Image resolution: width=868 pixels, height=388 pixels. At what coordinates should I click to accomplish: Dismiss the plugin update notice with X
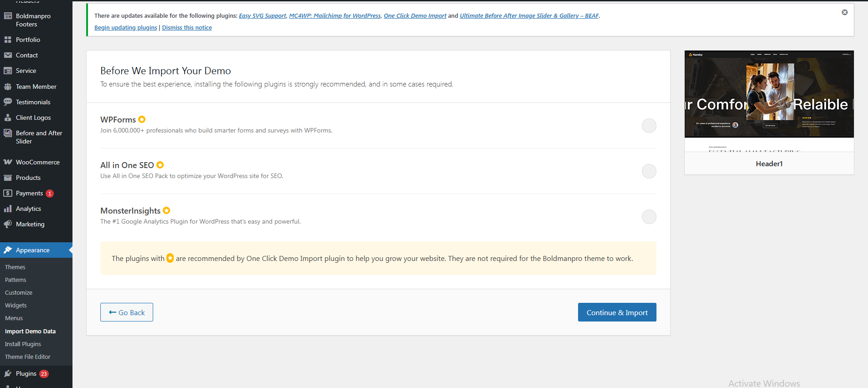[845, 12]
